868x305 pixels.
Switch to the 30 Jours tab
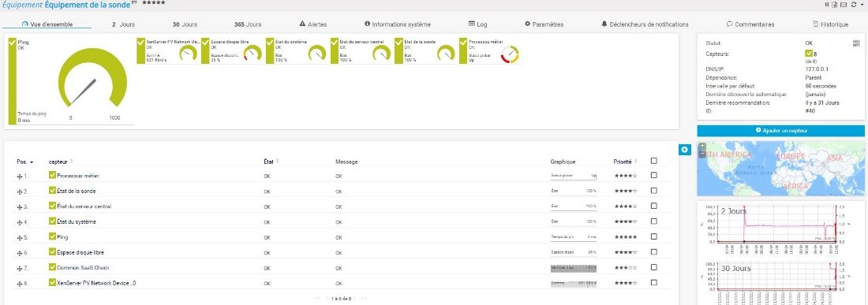[x=185, y=24]
